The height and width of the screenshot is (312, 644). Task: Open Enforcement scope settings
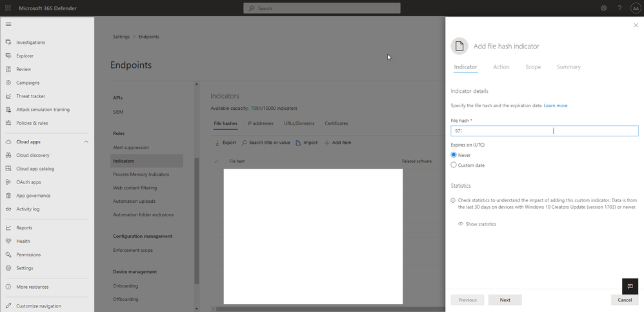133,250
